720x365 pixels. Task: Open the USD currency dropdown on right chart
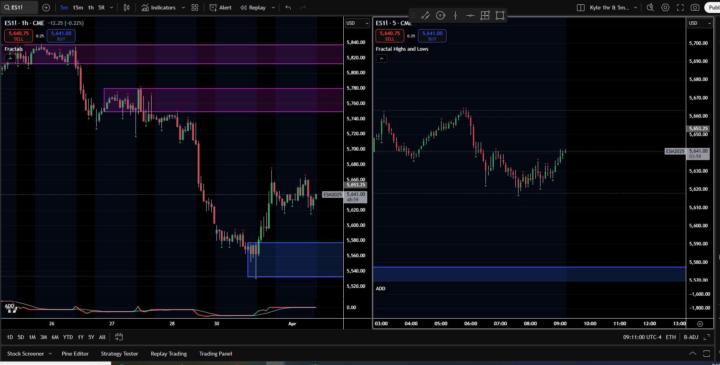point(699,23)
